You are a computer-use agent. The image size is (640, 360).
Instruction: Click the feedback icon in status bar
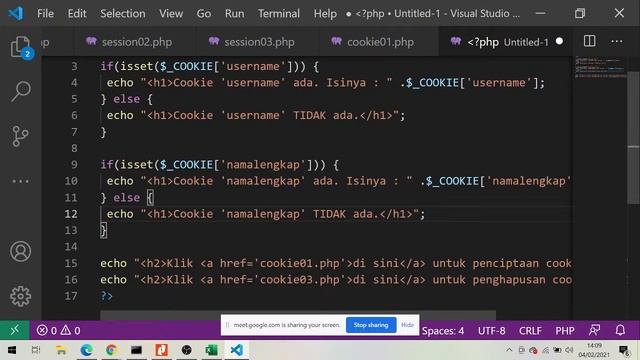pyautogui.click(x=594, y=330)
